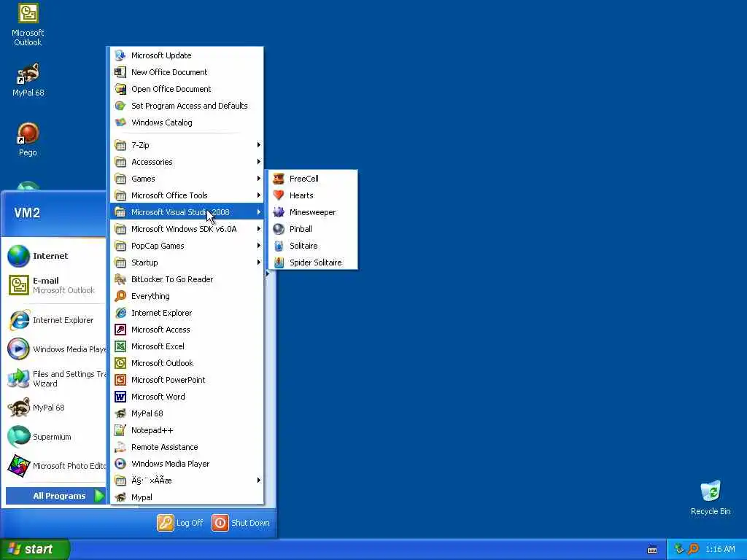This screenshot has height=560, width=747.
Task: Select the Mypal entry at list bottom
Action: point(187,497)
